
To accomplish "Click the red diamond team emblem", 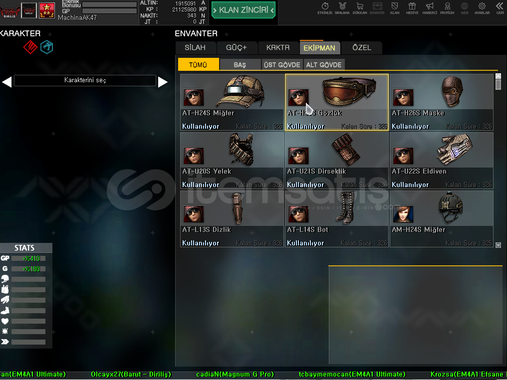I will [x=30, y=47].
